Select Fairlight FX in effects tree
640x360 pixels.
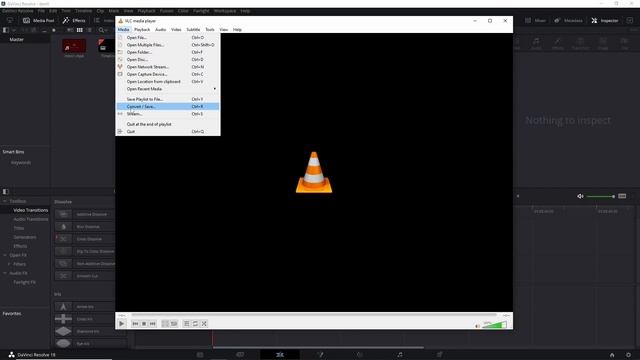coord(24,282)
